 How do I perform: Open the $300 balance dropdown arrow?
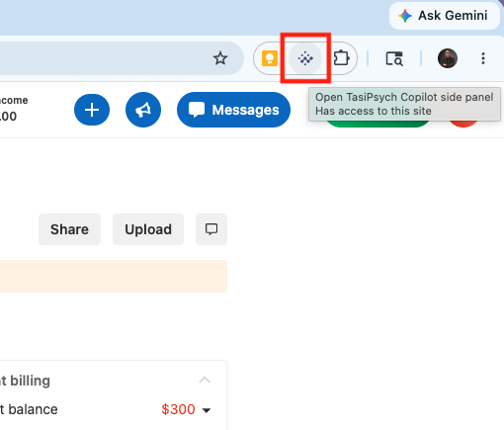click(x=207, y=410)
